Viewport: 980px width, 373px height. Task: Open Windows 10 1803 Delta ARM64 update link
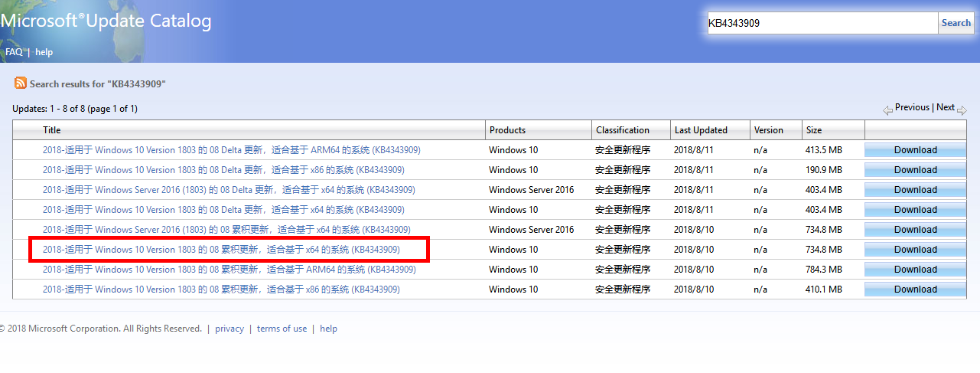pyautogui.click(x=231, y=149)
